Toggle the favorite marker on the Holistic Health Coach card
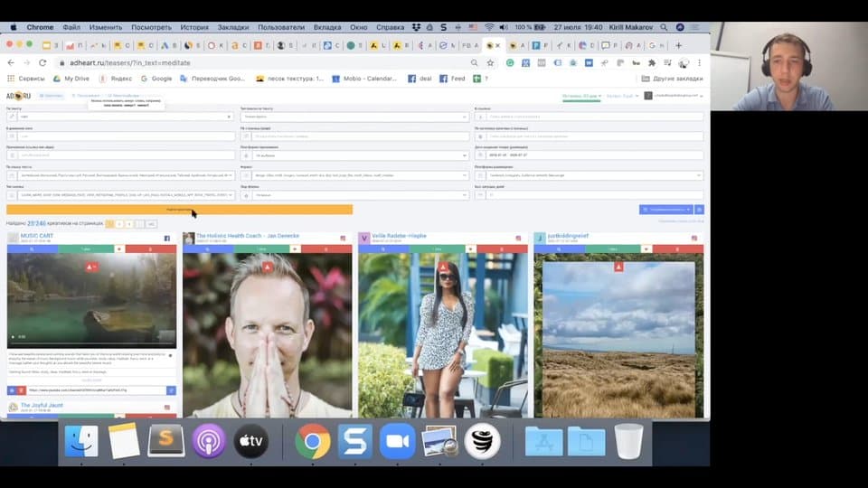The width and height of the screenshot is (868, 488). click(295, 249)
